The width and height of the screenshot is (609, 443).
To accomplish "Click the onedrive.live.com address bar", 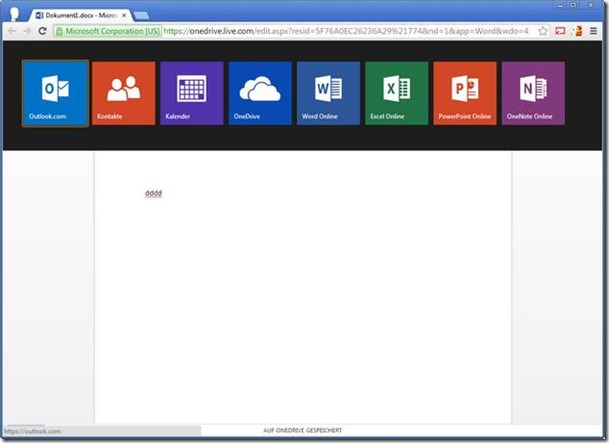I will pos(350,31).
